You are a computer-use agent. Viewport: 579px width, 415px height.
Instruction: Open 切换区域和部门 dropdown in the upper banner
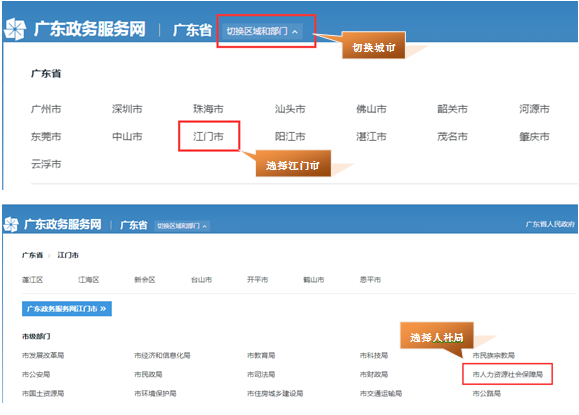[x=262, y=31]
